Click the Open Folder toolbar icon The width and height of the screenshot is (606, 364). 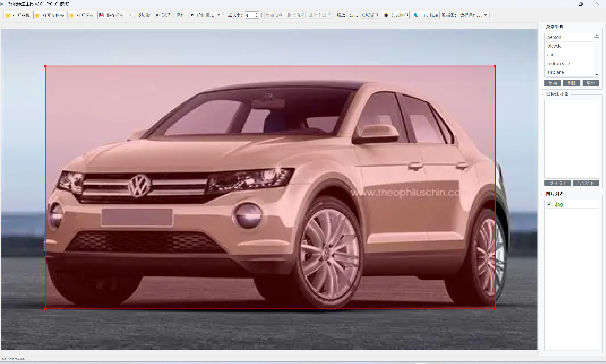click(38, 15)
